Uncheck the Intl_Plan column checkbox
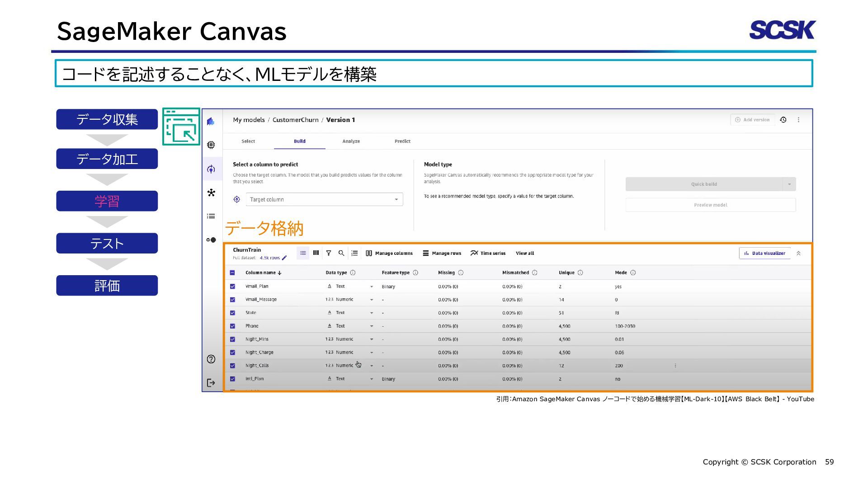 (x=232, y=379)
